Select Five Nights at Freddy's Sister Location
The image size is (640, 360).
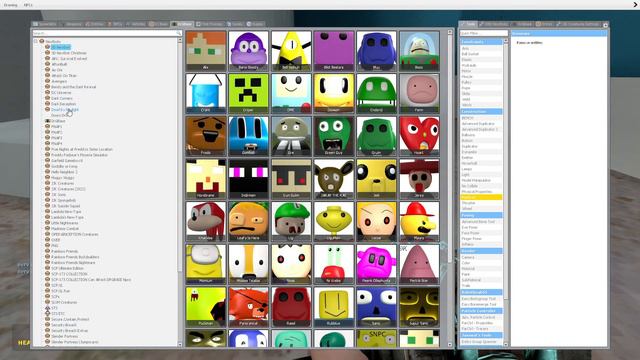click(x=82, y=149)
